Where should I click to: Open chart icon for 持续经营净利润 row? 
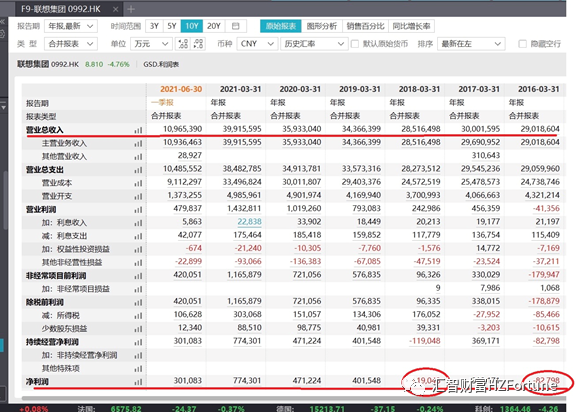pyautogui.click(x=138, y=342)
